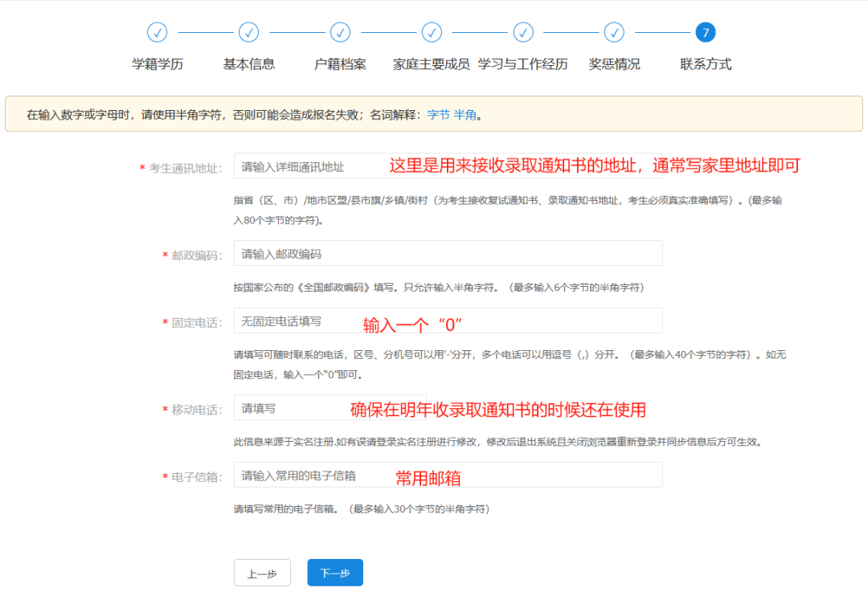868x604 pixels.
Task: Click the 户籍档案 step checkmark icon
Action: pos(340,32)
